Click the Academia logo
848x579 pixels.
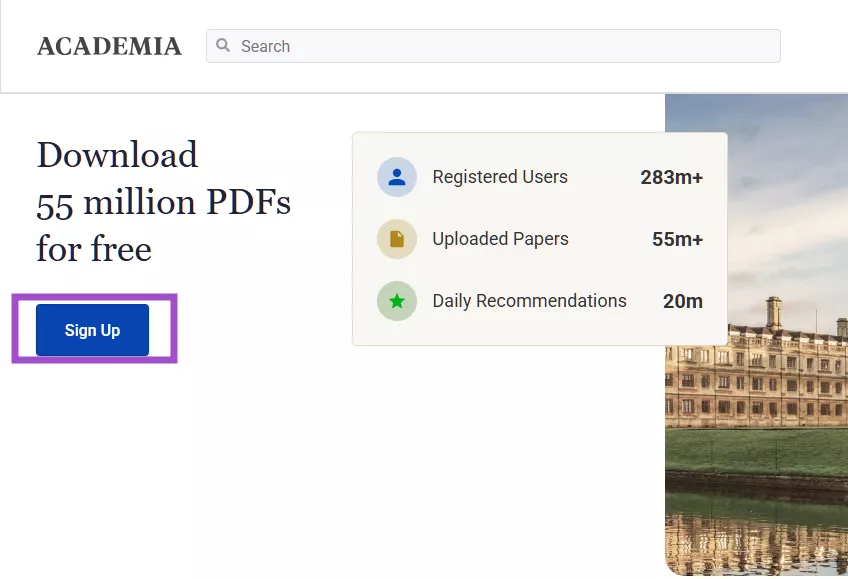(x=109, y=46)
